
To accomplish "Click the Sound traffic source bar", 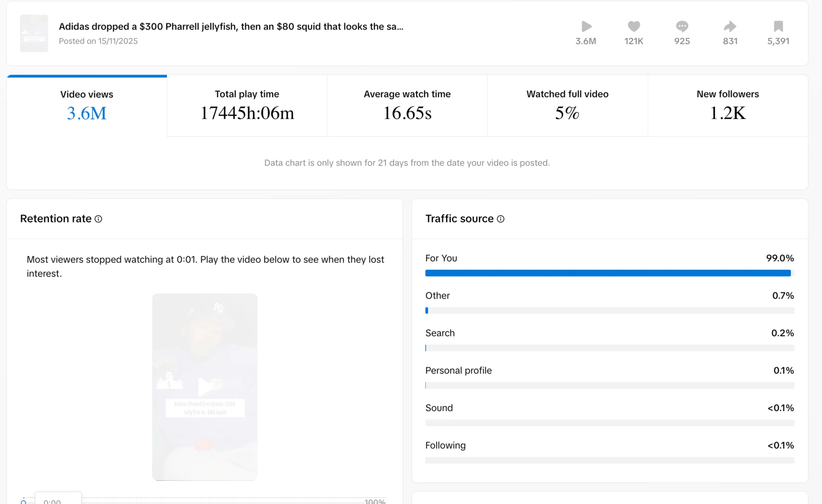I will pos(609,423).
